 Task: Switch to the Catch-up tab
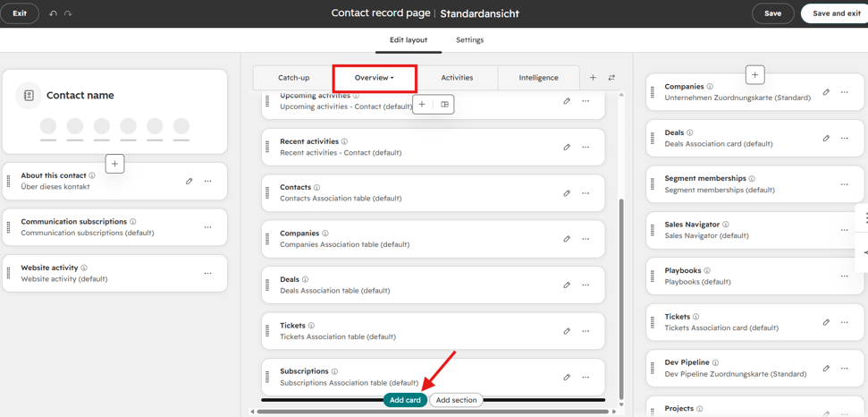[x=293, y=78]
